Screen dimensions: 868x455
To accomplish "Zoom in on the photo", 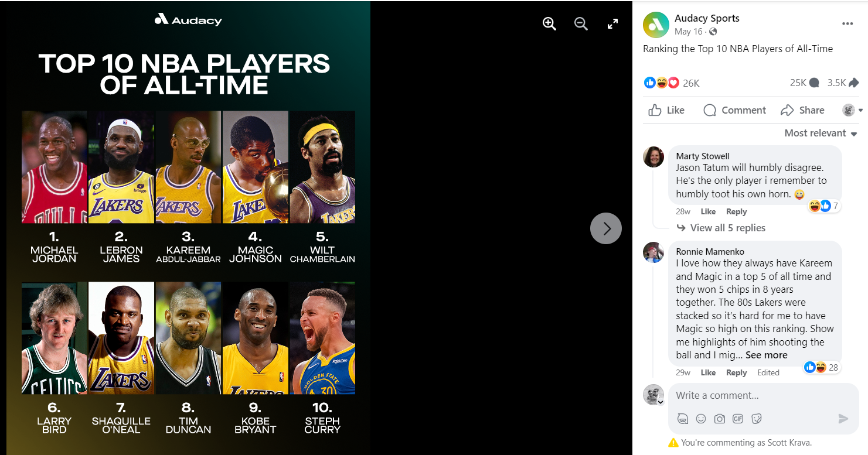I will pyautogui.click(x=549, y=23).
